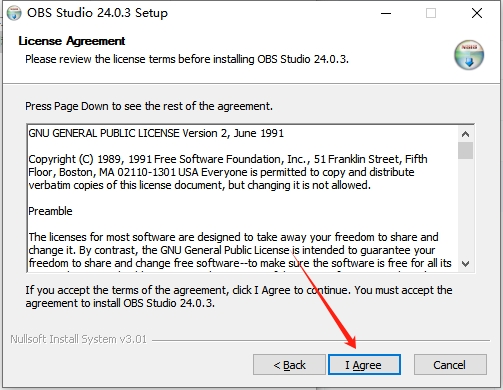Click the license text scroll-down arrow
Viewport: 503px width, 390px height.
(466, 264)
